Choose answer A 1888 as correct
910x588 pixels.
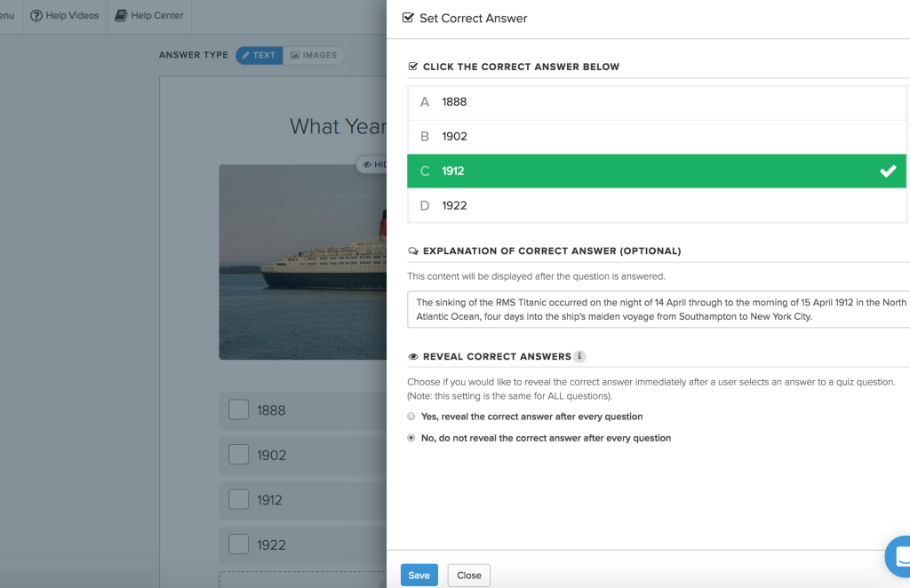[657, 103]
